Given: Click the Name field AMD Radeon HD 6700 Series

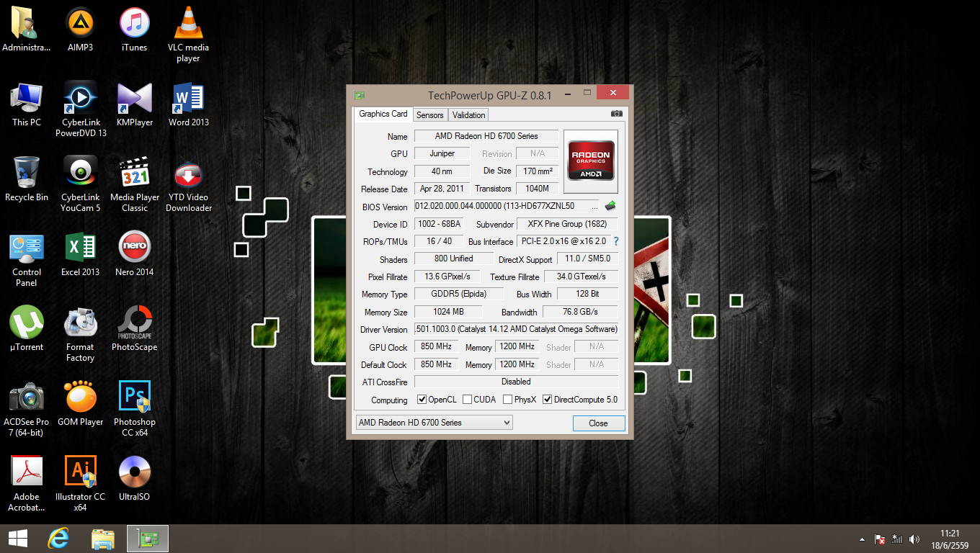Looking at the screenshot, I should click(486, 136).
